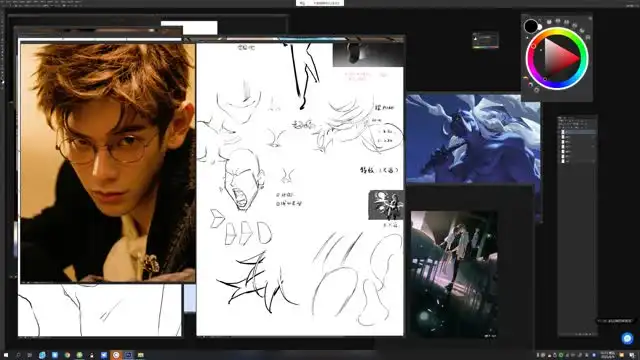This screenshot has width=640, height=360.
Task: Open the Chrome browser taskbar icon
Action: pyautogui.click(x=67, y=355)
